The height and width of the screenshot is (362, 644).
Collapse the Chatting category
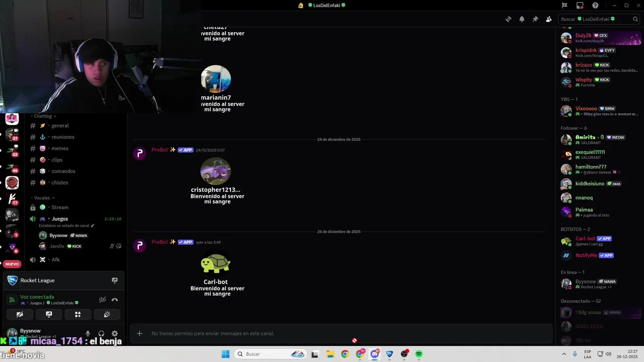tap(45, 116)
